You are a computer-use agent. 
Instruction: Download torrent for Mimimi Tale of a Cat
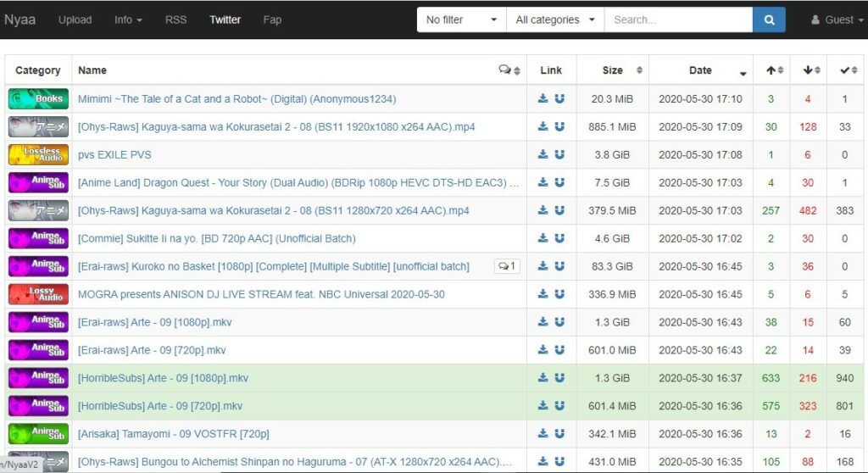pyautogui.click(x=542, y=98)
